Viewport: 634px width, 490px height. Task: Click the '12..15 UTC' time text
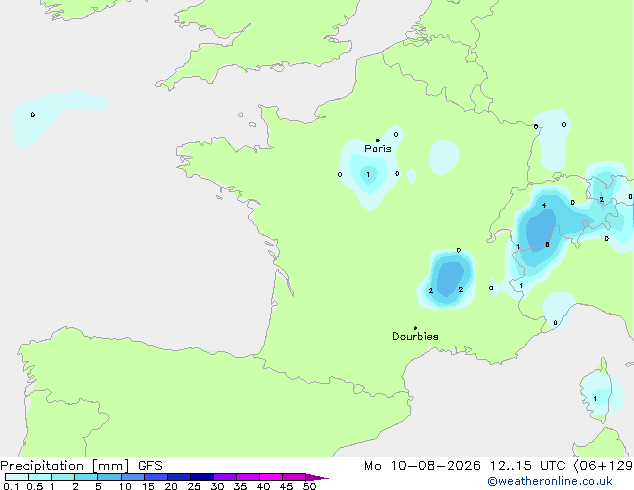click(527, 466)
